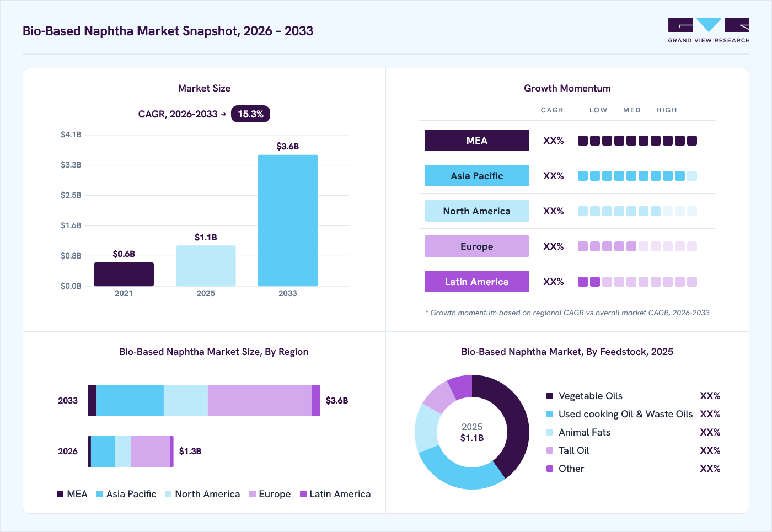Click the HIGH column header

tap(667, 110)
